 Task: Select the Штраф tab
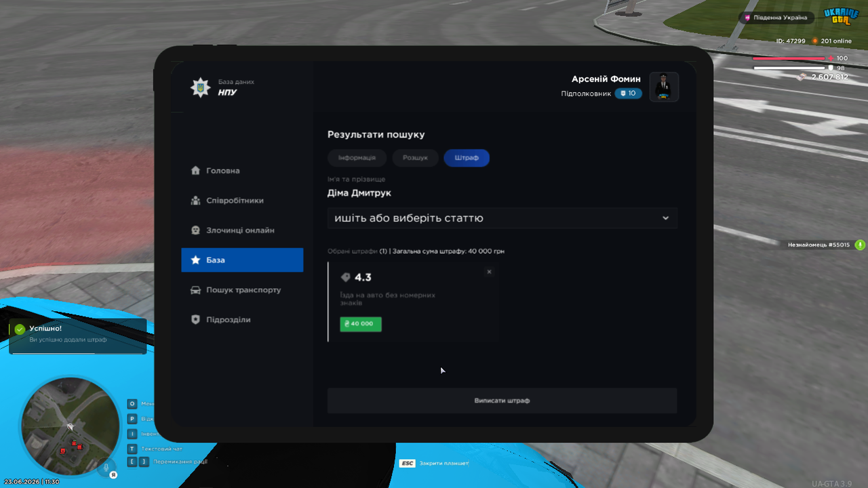click(x=467, y=158)
